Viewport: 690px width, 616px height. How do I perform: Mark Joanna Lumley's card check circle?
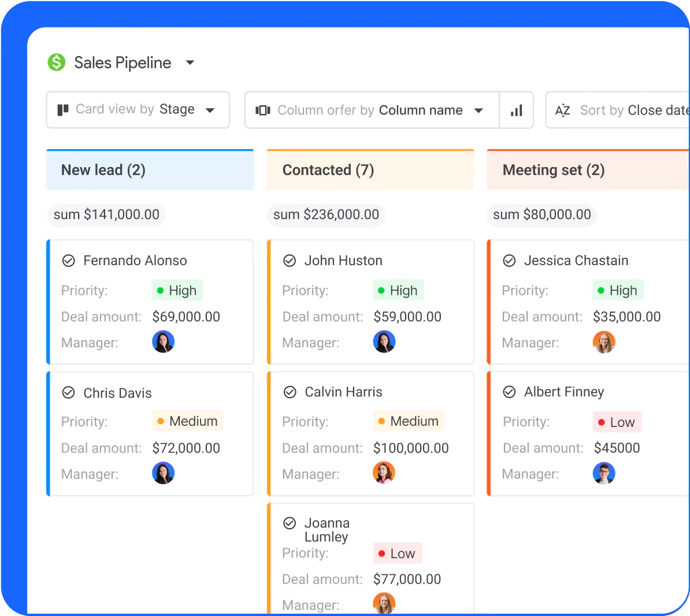tap(290, 524)
